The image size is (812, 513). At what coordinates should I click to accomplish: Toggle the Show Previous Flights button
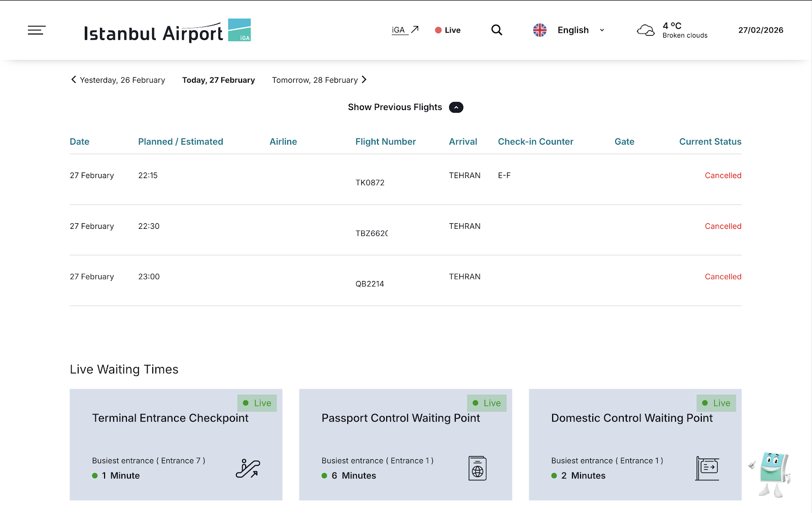[x=456, y=108]
